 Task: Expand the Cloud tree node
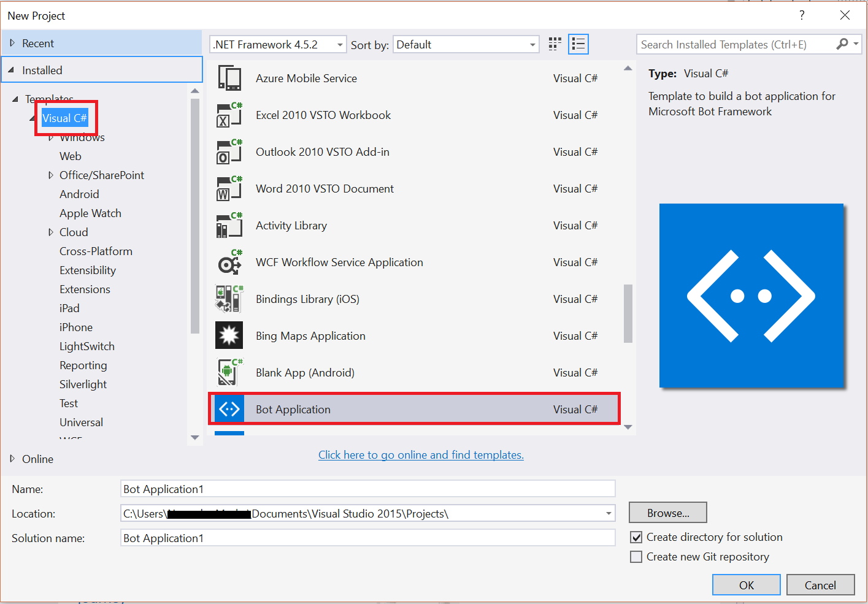point(50,232)
